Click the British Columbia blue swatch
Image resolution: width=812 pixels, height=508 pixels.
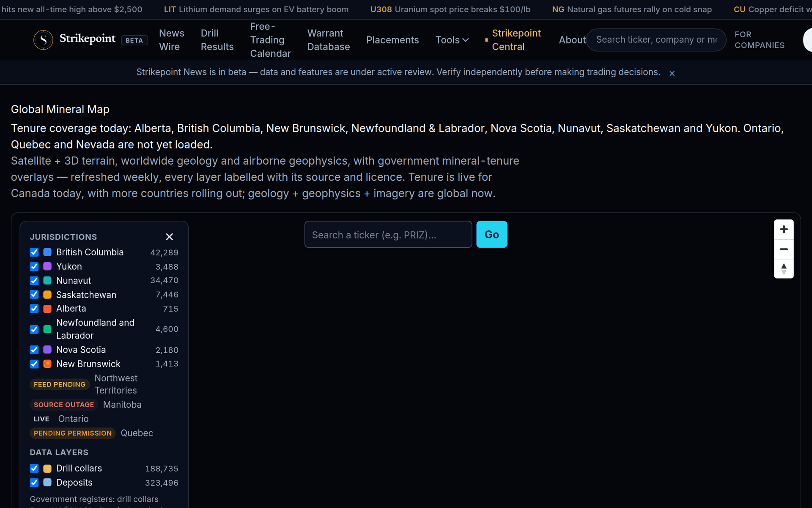tap(47, 252)
